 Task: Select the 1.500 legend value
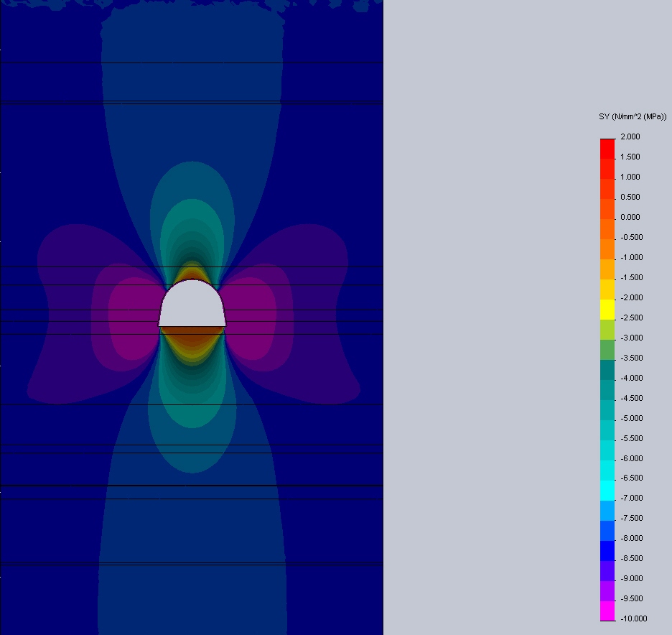click(630, 157)
